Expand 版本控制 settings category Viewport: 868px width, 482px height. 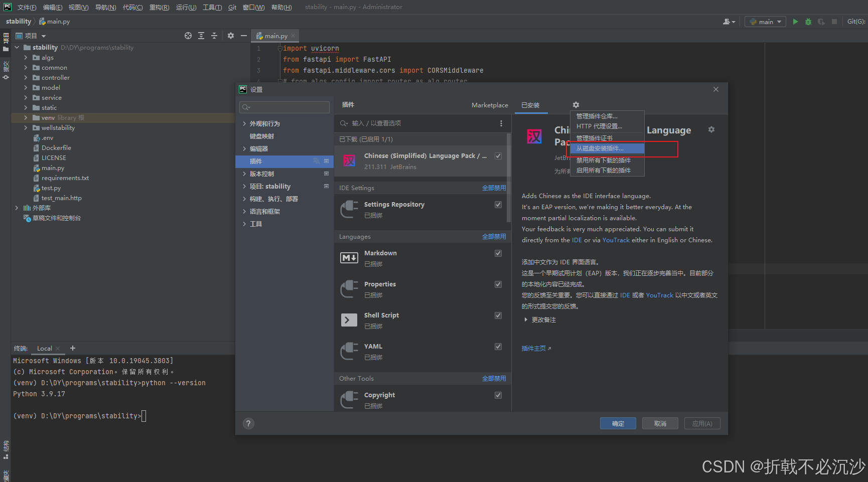244,174
